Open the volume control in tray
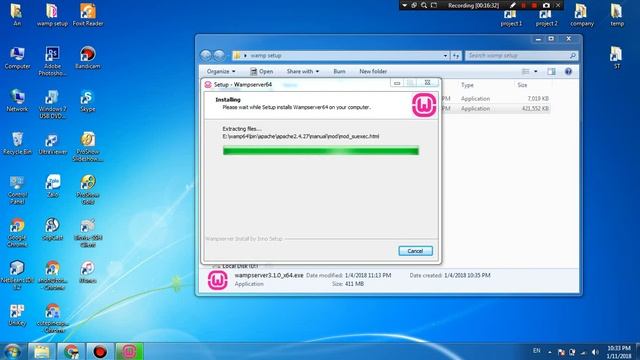640x360 pixels. click(595, 352)
